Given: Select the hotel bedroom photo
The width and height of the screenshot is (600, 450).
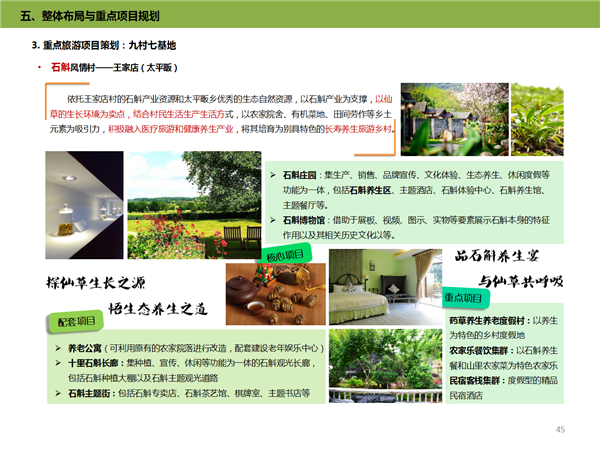Looking at the screenshot, I should point(383,287).
